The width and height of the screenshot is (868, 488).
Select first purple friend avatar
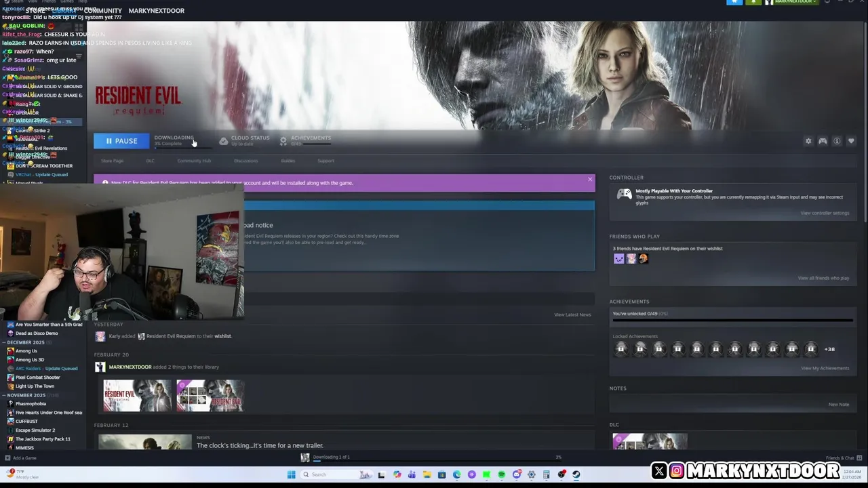pyautogui.click(x=618, y=258)
